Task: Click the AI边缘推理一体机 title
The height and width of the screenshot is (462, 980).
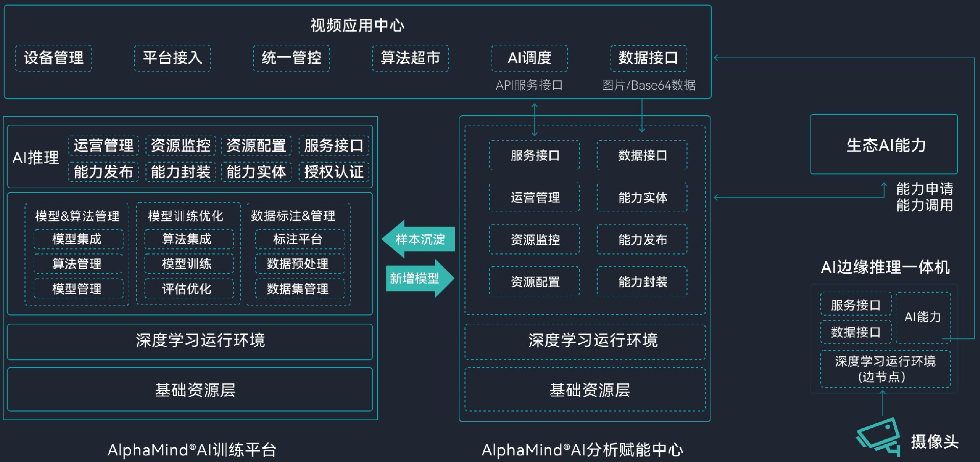Action: click(885, 267)
